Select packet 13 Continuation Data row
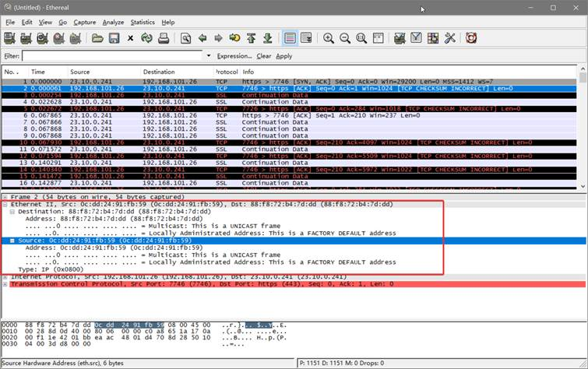This screenshot has height=369, width=588. click(289, 163)
